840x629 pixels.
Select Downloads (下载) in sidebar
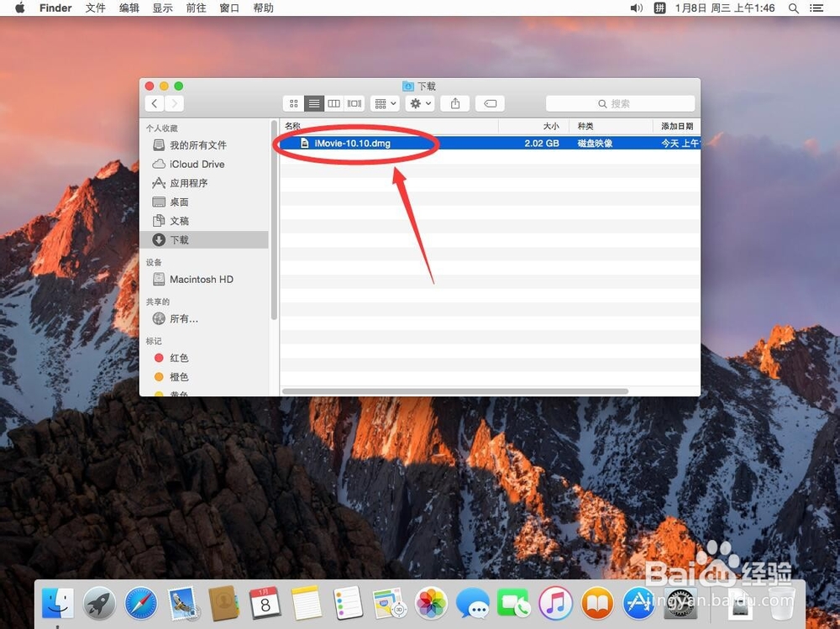coord(203,239)
